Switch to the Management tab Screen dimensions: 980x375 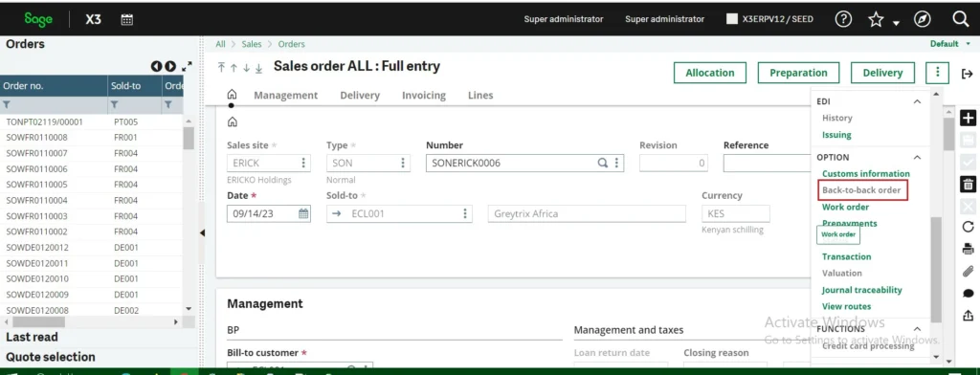pos(285,95)
